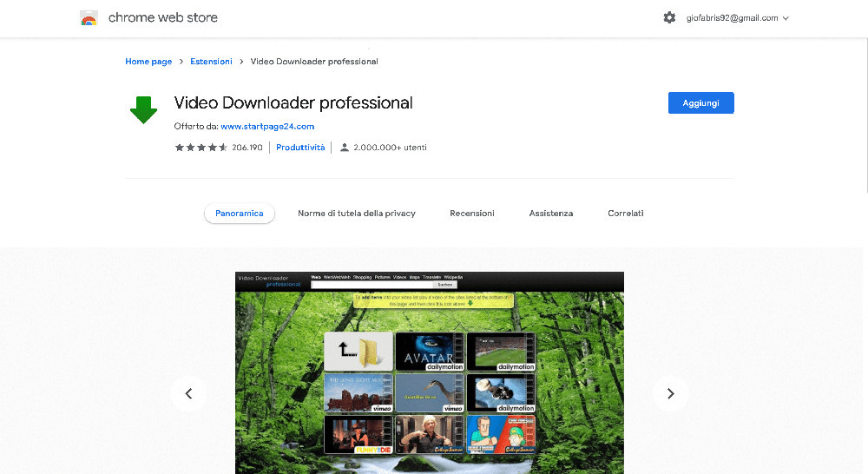The image size is (868, 474).
Task: Click the 2.000.000+ utenti text
Action: (390, 148)
